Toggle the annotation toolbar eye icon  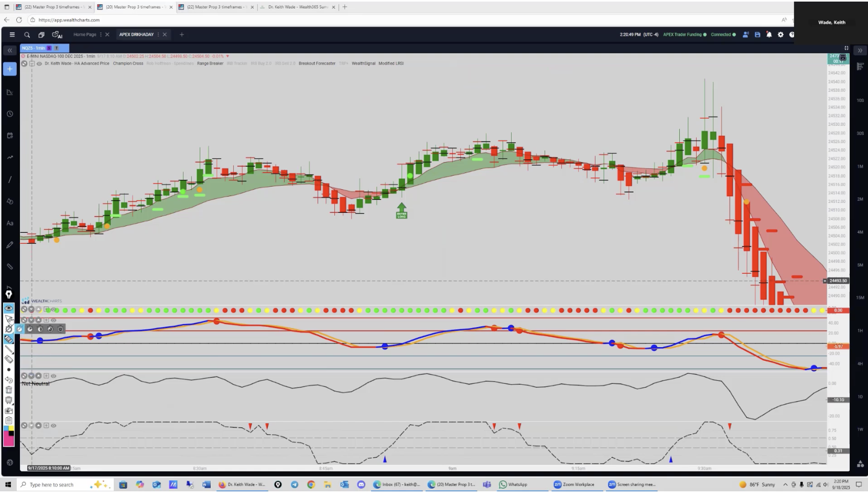[x=9, y=308]
